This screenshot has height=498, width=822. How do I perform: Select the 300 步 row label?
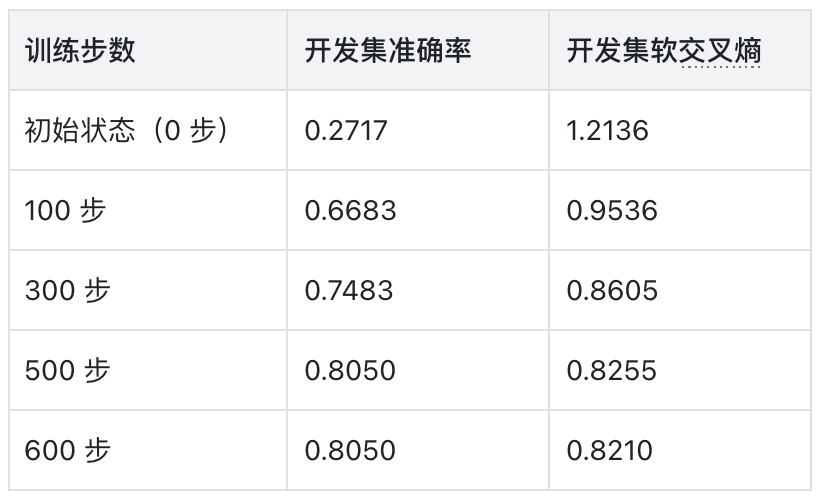68,290
